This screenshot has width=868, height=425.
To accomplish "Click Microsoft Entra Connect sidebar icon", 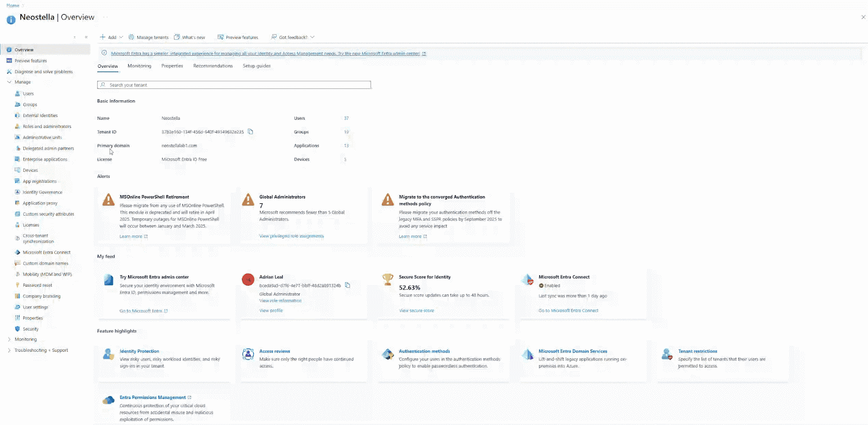I will coord(17,252).
